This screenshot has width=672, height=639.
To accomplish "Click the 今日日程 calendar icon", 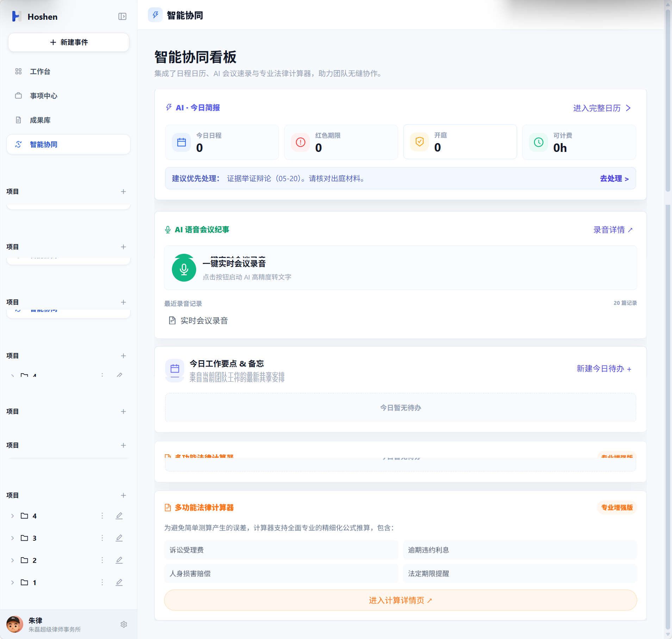I will 181,142.
